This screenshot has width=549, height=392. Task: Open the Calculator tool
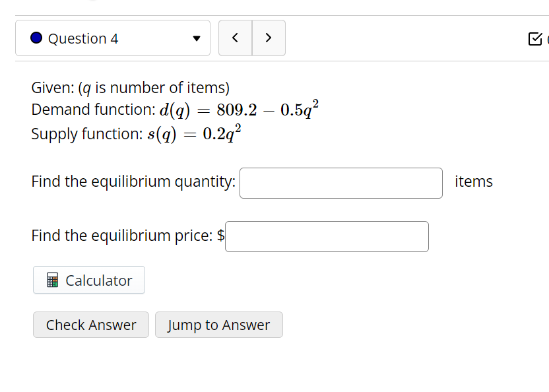(x=88, y=280)
